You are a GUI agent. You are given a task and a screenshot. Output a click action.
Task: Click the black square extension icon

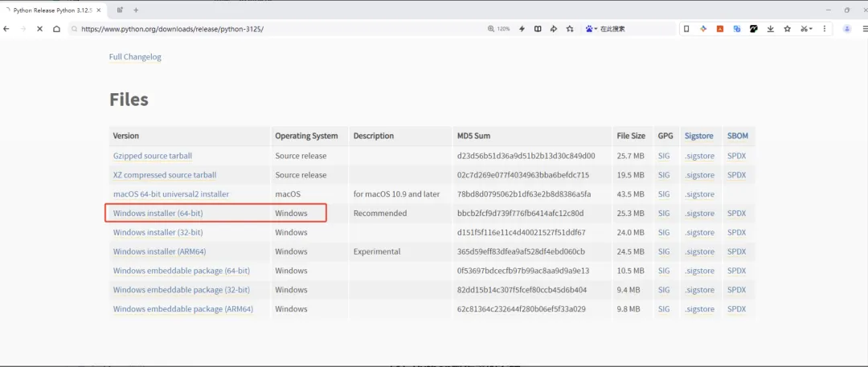click(x=753, y=29)
